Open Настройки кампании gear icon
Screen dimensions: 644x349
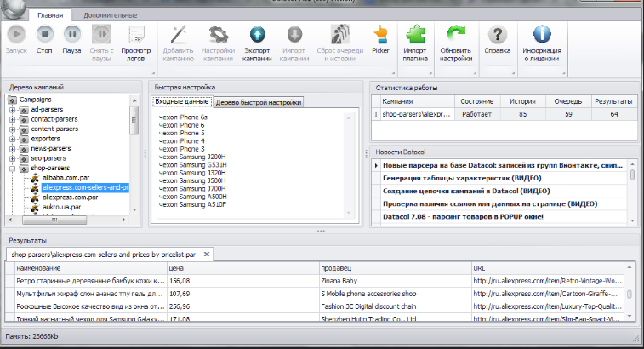pyautogui.click(x=218, y=35)
